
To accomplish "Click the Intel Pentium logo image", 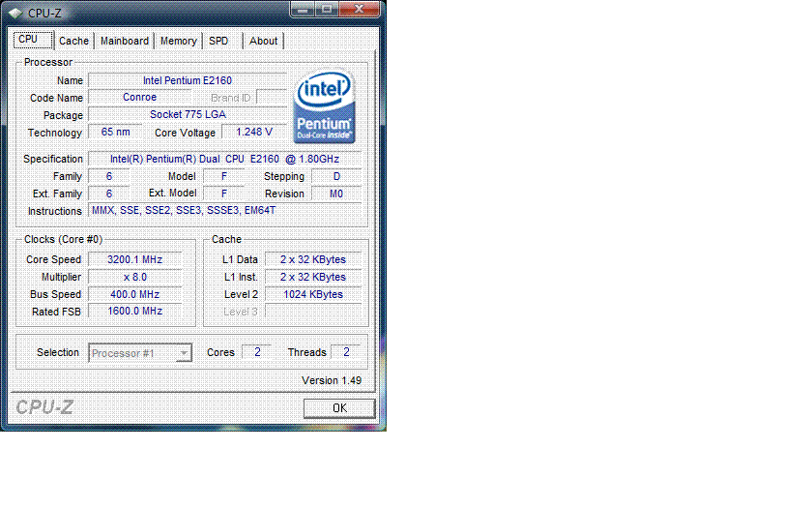I will [324, 105].
